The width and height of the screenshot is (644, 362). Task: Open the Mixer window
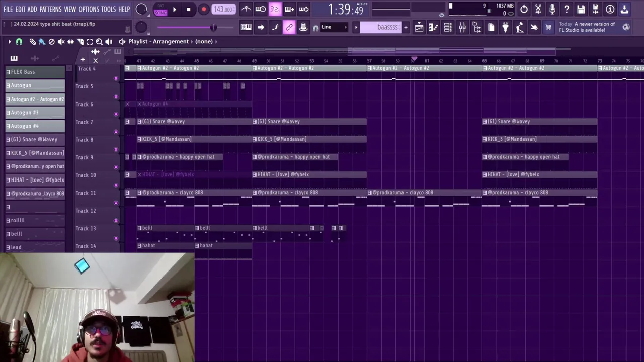(x=462, y=27)
